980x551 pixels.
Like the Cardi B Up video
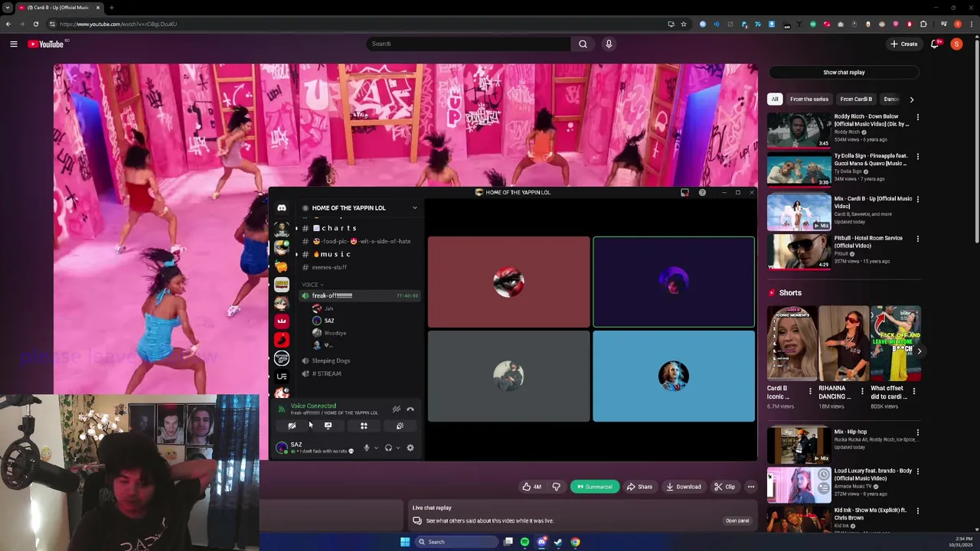pyautogui.click(x=531, y=487)
